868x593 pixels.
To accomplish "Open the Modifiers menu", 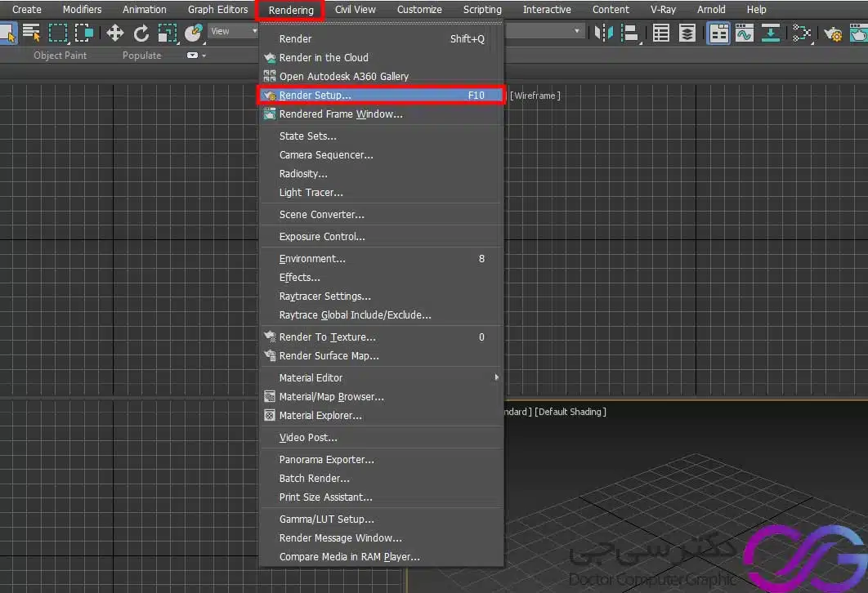I will (x=82, y=10).
